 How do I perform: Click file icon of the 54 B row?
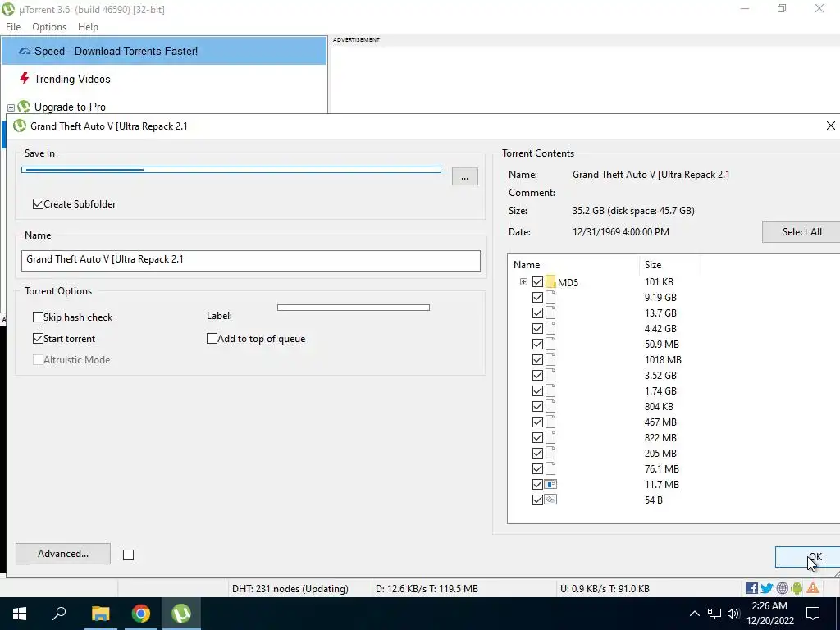coord(550,500)
